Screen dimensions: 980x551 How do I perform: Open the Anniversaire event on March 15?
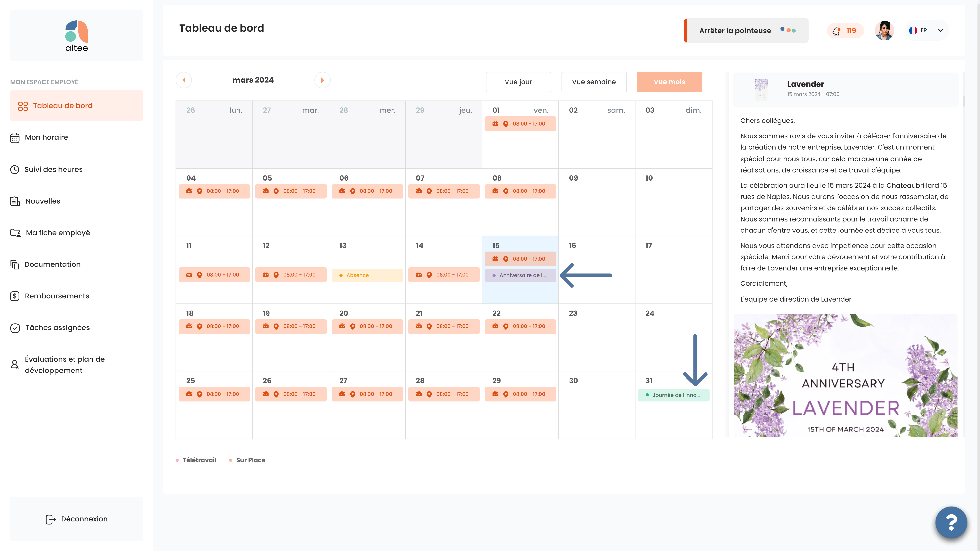(520, 275)
